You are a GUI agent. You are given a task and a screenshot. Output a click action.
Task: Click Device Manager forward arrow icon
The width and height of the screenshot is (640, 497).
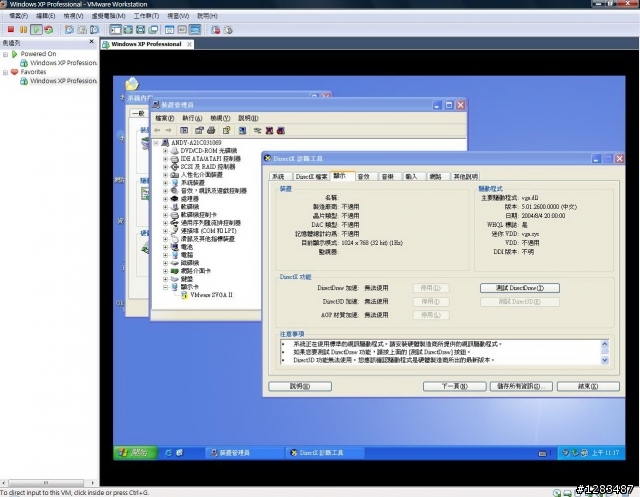click(168, 131)
